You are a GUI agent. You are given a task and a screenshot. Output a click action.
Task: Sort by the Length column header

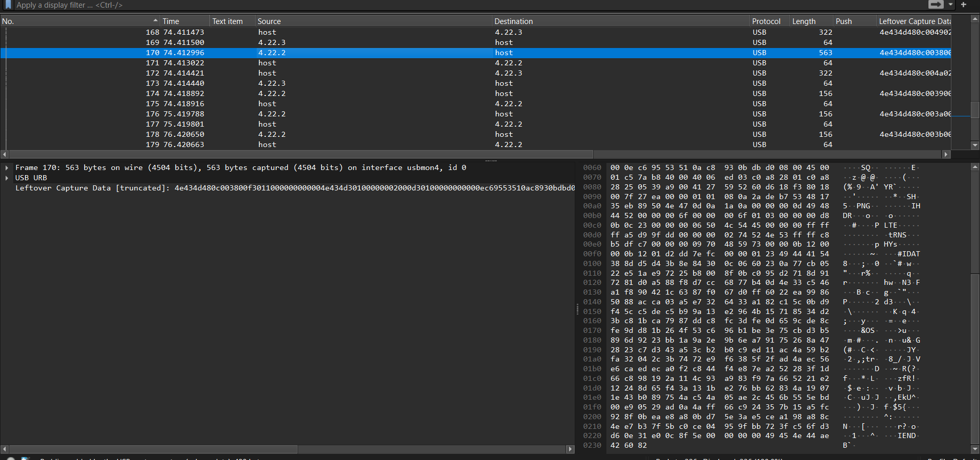coord(812,21)
